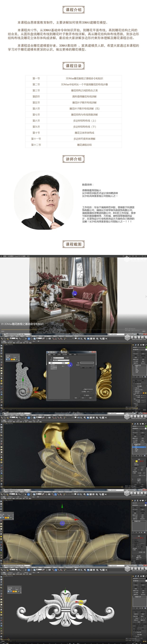Open lesson 雕花立体形体构成

[x=84, y=133]
